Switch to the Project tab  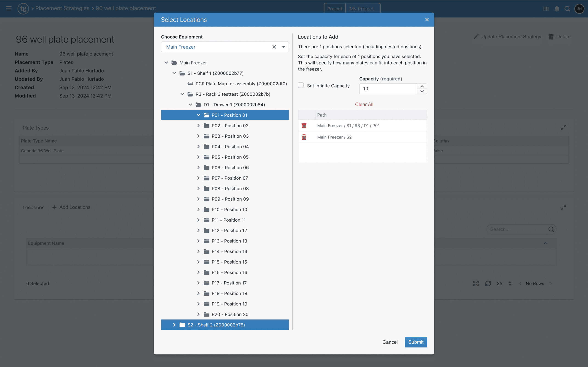coord(334,8)
